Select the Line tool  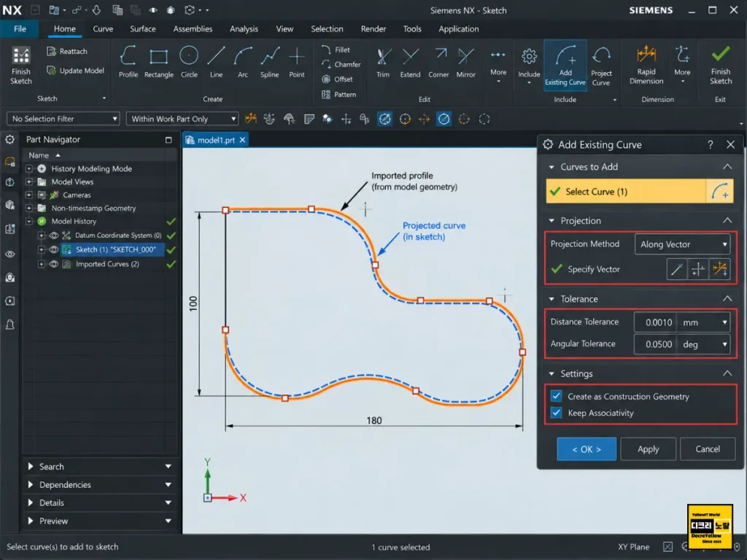[x=216, y=62]
